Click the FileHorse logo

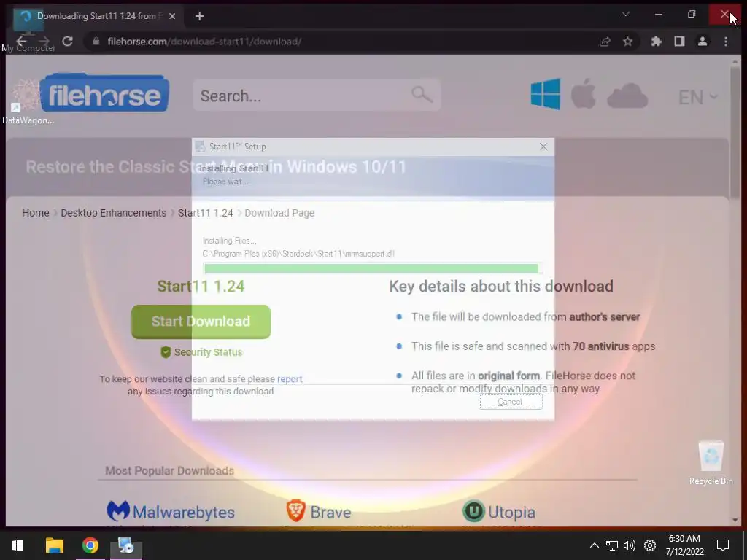point(104,93)
